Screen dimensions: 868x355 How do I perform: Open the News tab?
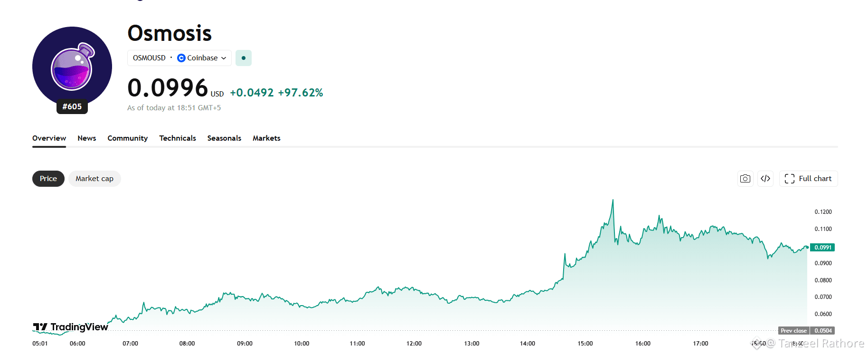[x=87, y=138]
